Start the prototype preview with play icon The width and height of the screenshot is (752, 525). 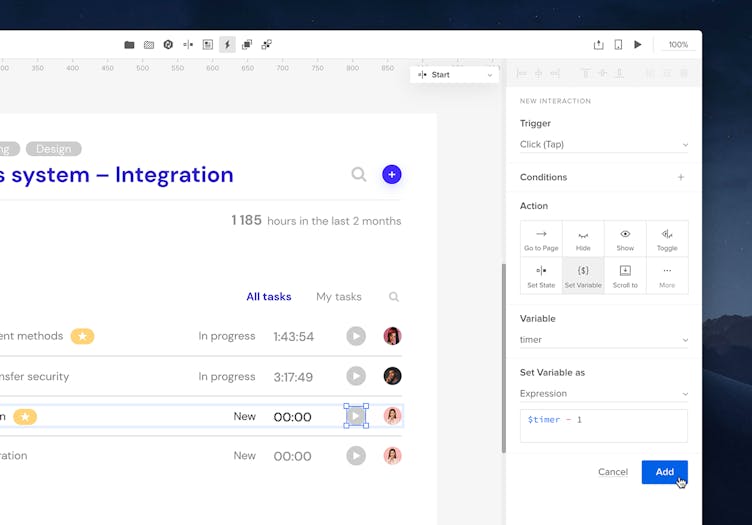pos(637,45)
